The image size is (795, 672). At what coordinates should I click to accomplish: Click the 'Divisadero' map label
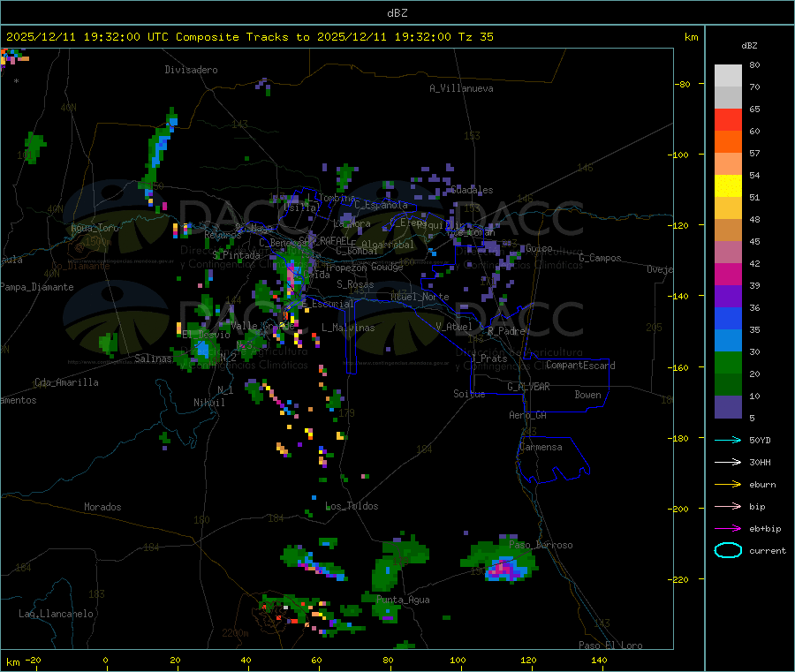click(x=191, y=70)
